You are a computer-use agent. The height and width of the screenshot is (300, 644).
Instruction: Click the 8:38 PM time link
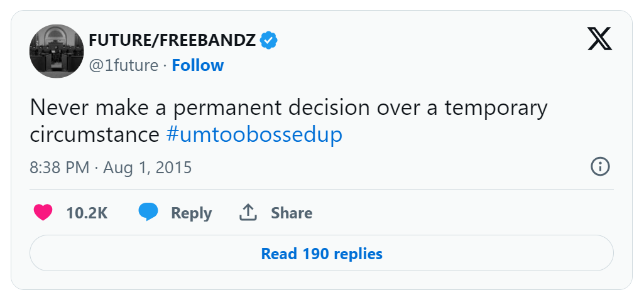(58, 168)
